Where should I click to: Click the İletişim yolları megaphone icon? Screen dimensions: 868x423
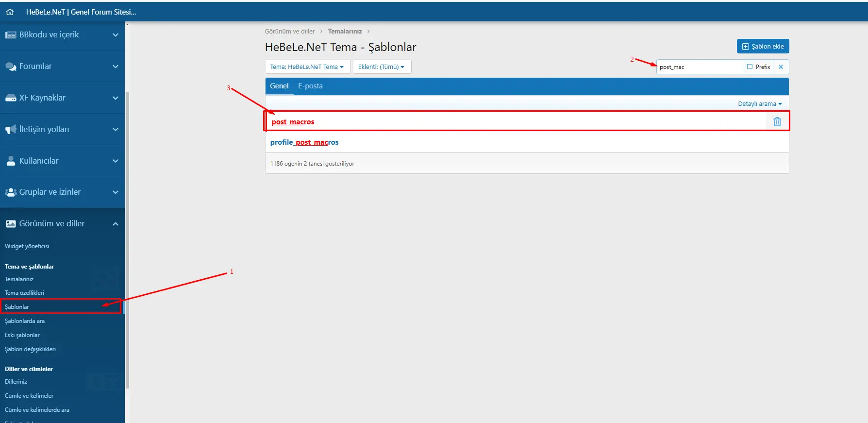click(x=11, y=130)
